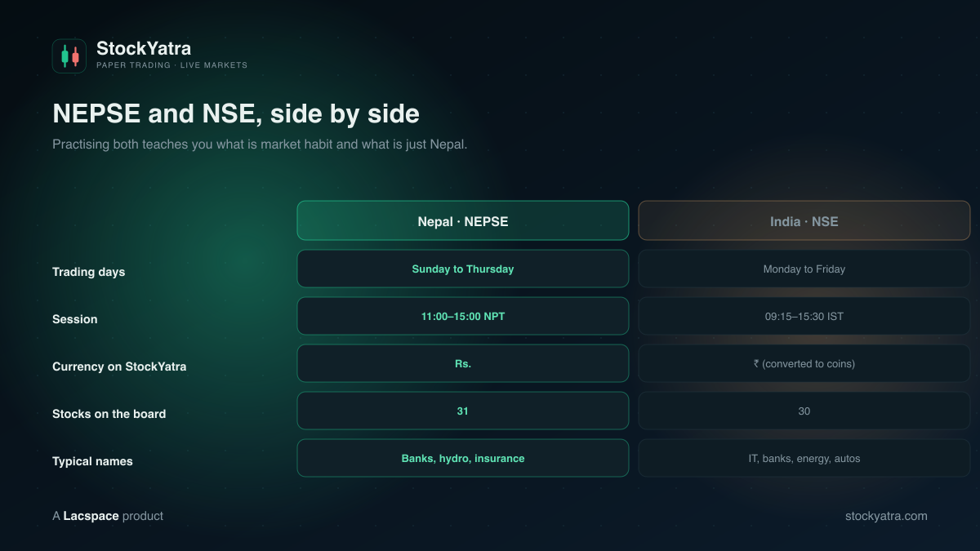Click the 'IT, banks, energy, autos' cell

tap(804, 458)
